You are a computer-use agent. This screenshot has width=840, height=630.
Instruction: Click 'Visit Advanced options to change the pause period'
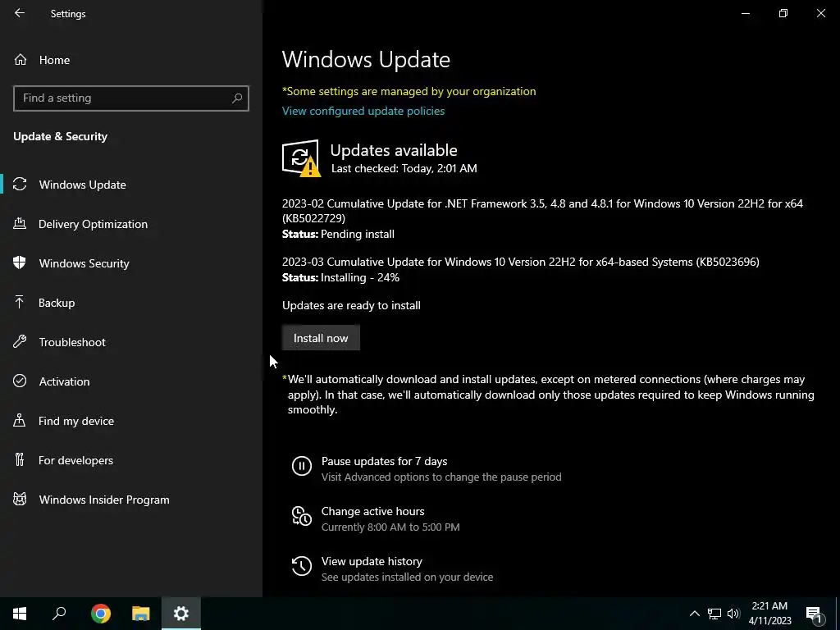click(441, 477)
